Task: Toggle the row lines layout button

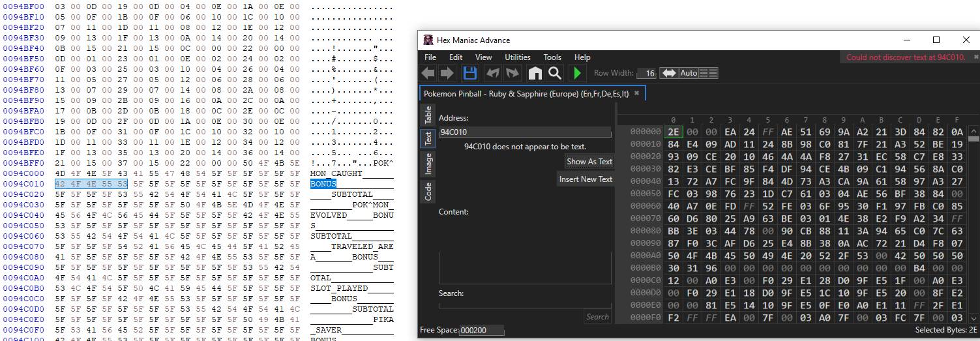Action: (708, 73)
